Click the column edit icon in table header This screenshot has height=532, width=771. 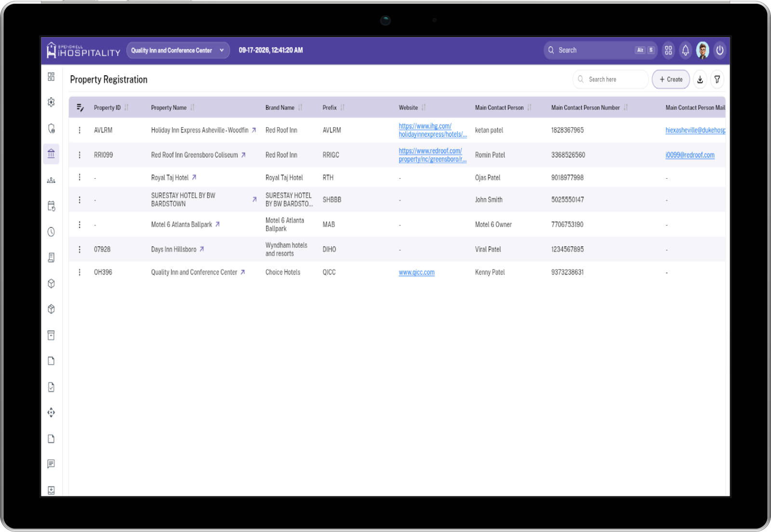coord(80,107)
